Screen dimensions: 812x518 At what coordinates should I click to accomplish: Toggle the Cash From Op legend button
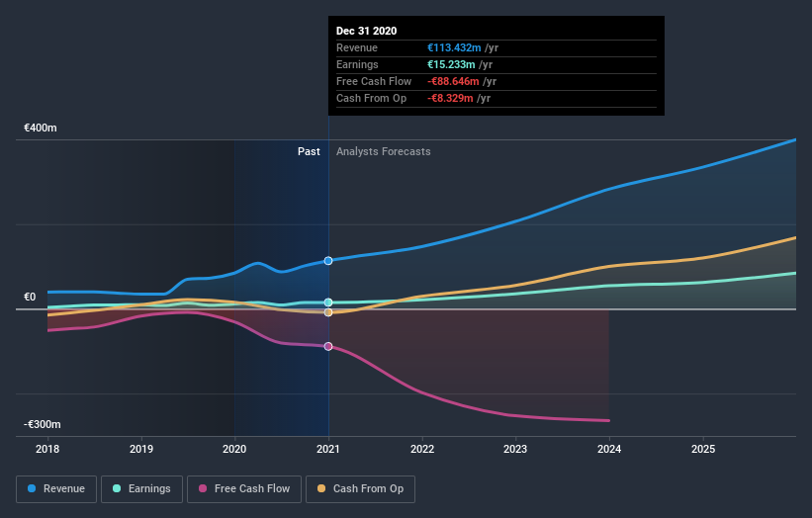[x=360, y=489]
